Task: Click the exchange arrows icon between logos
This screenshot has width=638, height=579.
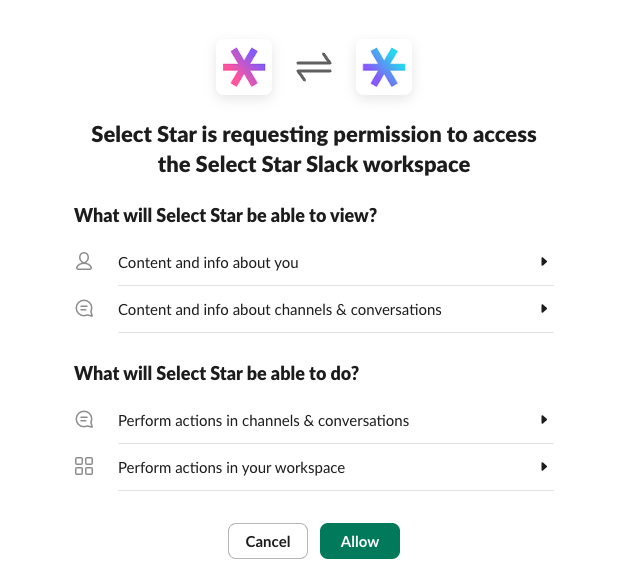Action: [x=314, y=68]
